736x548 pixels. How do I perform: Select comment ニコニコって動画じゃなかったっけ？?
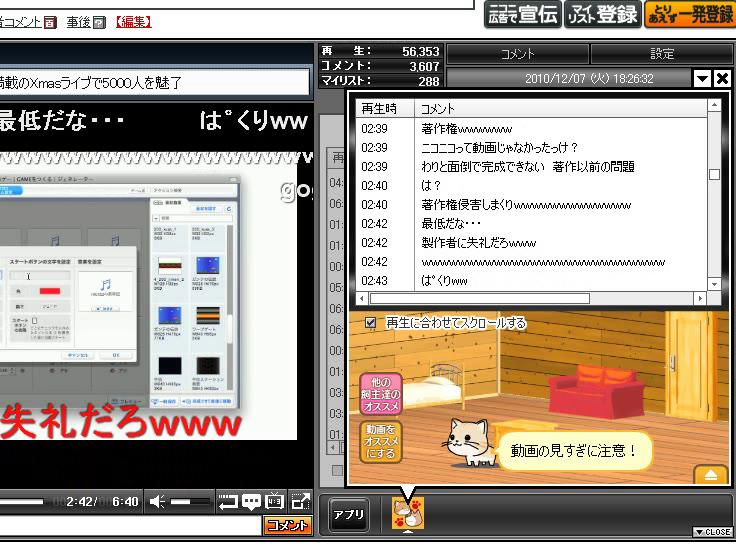pos(531,147)
